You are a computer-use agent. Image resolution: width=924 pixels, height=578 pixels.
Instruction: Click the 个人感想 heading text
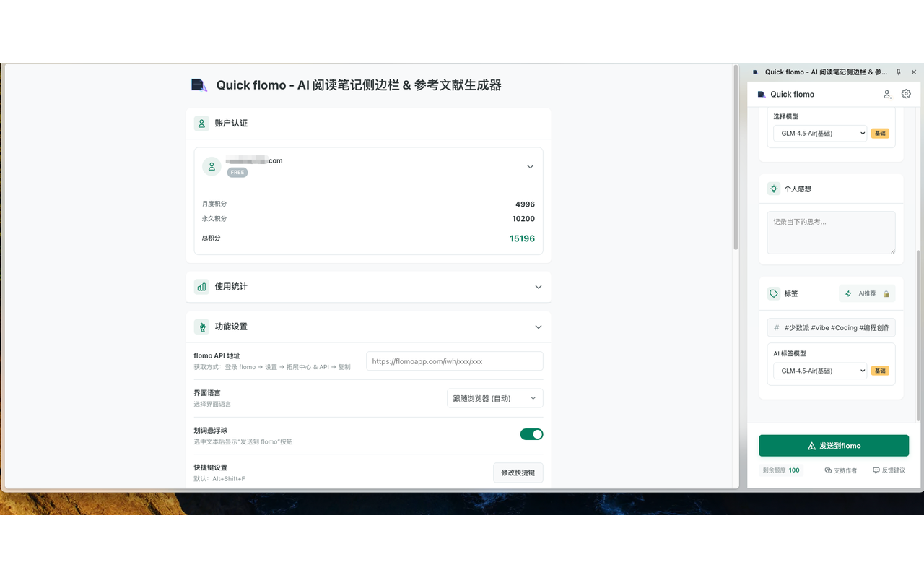click(798, 189)
